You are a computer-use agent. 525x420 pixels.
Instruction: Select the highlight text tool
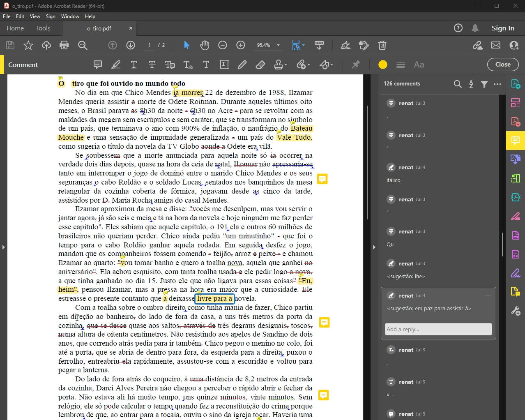point(116,65)
